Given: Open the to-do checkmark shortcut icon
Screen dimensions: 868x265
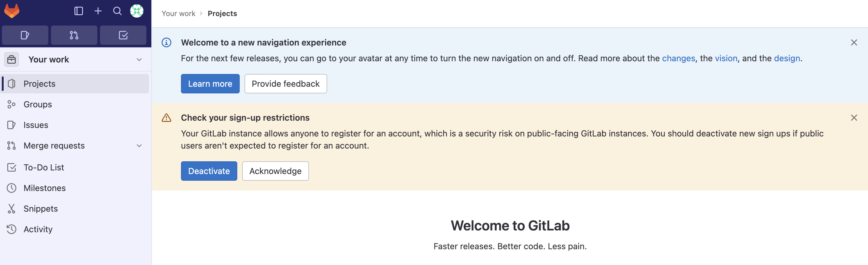Looking at the screenshot, I should pos(123,35).
